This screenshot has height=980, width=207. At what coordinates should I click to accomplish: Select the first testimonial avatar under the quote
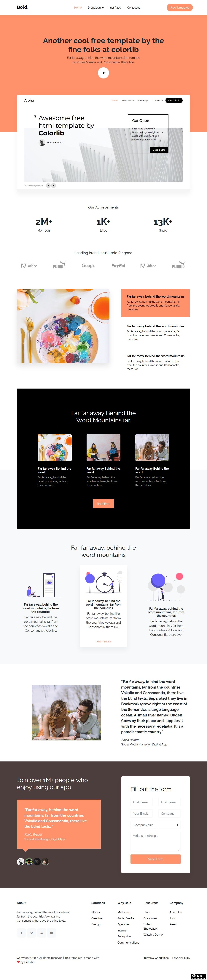point(20,861)
